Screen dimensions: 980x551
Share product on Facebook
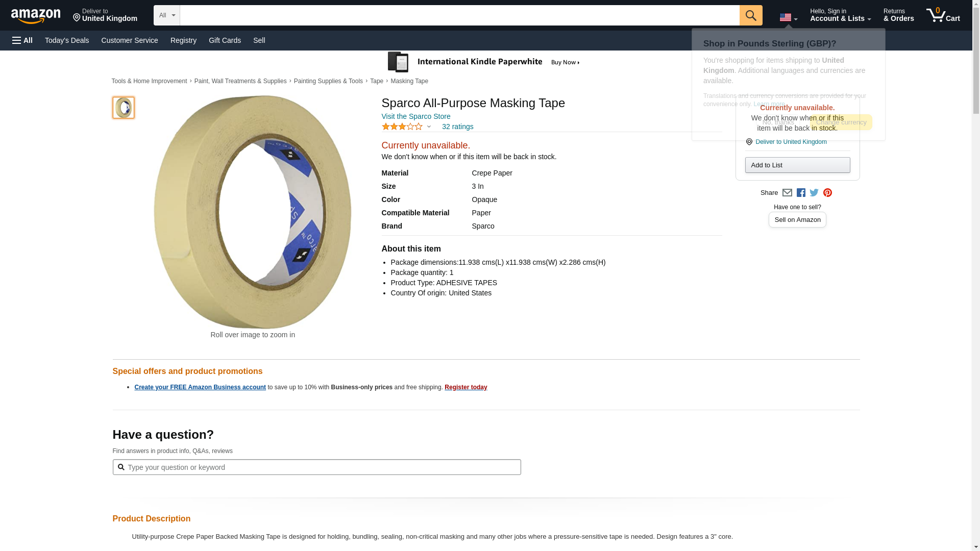(x=801, y=193)
